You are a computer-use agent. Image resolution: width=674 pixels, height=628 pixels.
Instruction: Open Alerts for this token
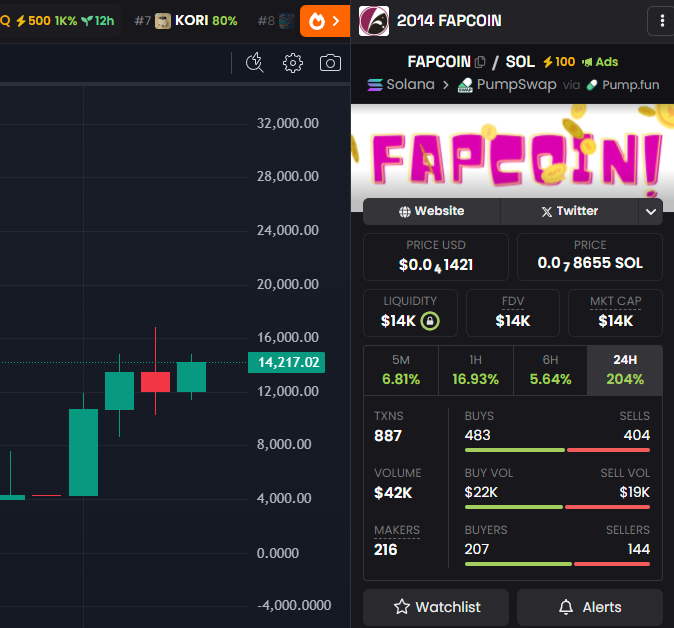tap(590, 607)
